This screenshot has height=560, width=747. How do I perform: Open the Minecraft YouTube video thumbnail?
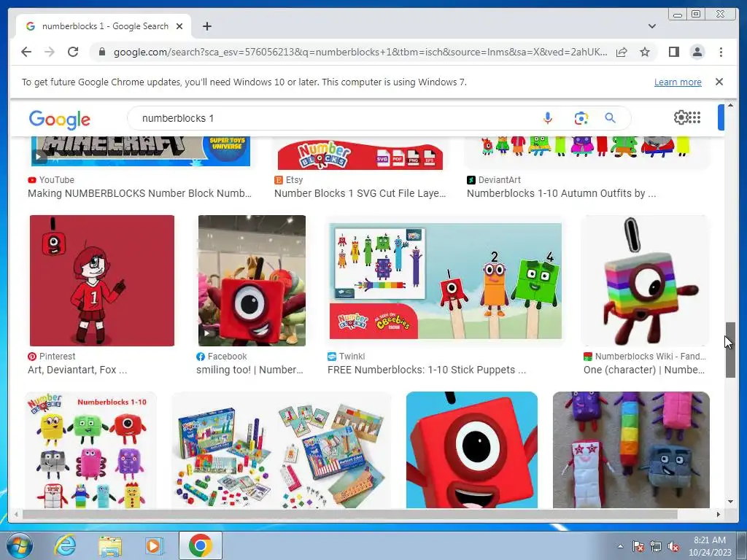click(141, 151)
